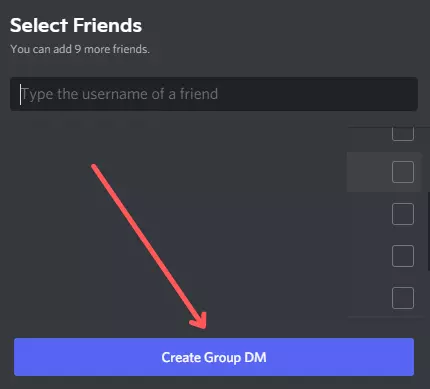This screenshot has width=430, height=389.
Task: Focus the 'Type the username of a friend' field
Action: click(x=214, y=94)
